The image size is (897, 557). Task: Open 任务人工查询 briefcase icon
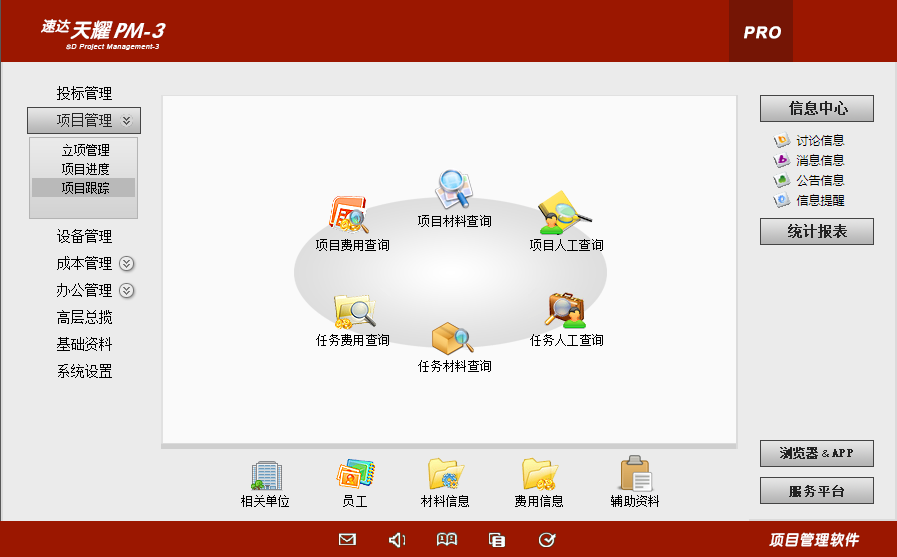coord(566,311)
